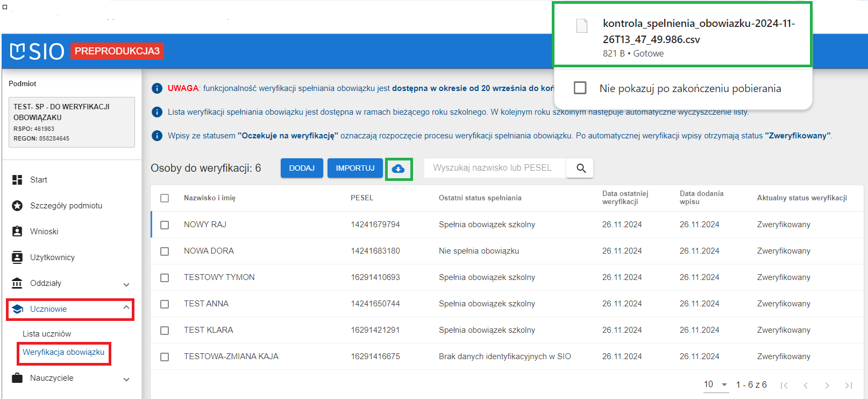868x399 pixels.
Task: Select Weryfikacja obowiązku submenu item
Action: [63, 352]
